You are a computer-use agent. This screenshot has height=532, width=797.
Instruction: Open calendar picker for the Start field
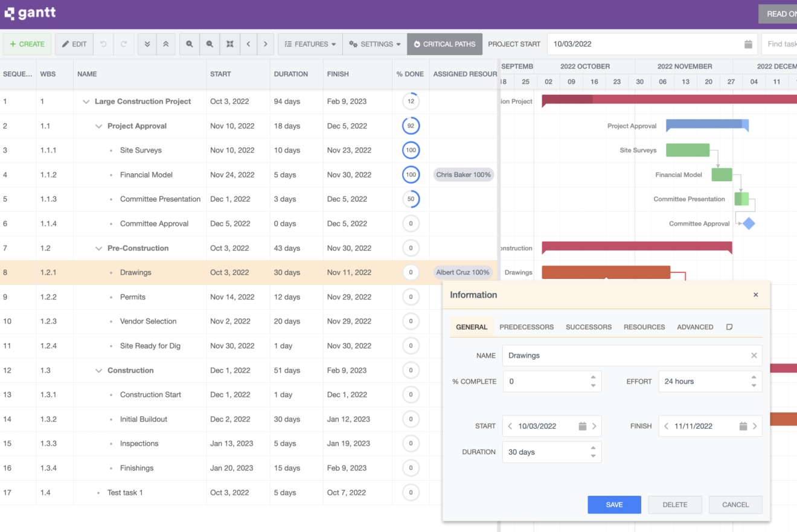click(583, 426)
